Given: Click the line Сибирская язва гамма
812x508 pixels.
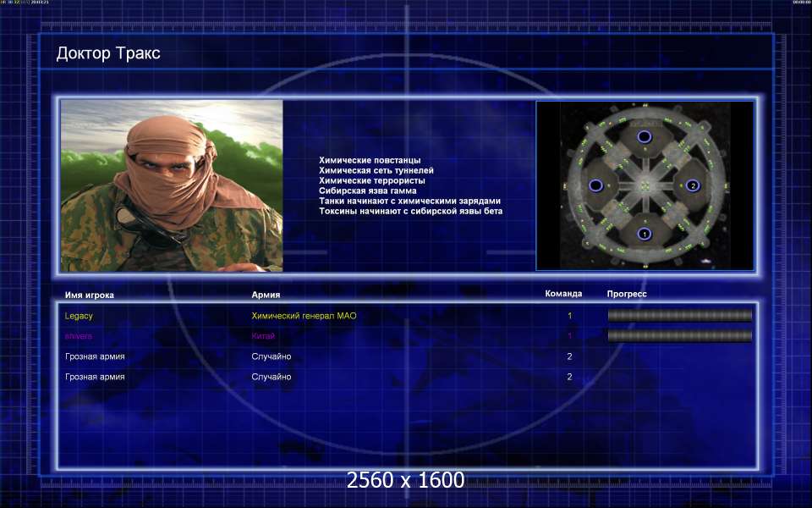Looking at the screenshot, I should pos(368,190).
